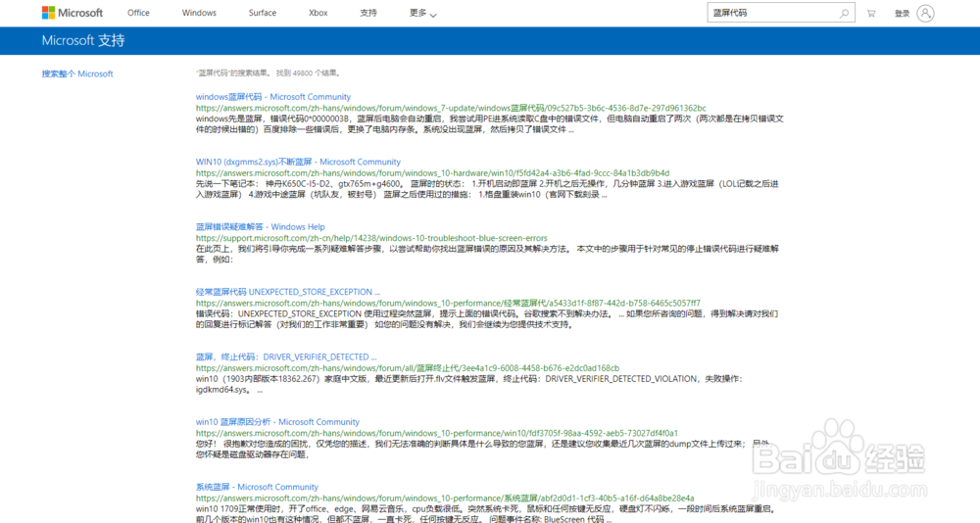Open 系统蓝屏 - Microsoft Community result
This screenshot has height=523, width=980.
pos(257,487)
